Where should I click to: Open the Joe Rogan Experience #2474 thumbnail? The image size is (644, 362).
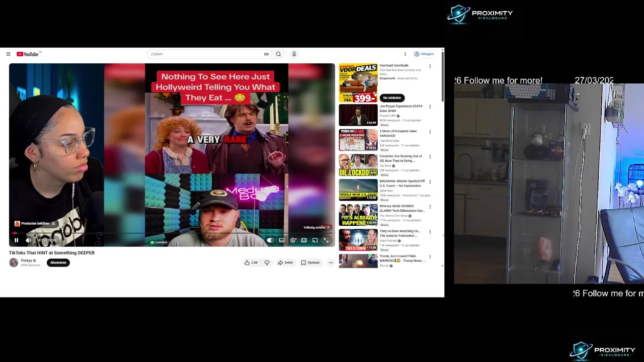click(x=358, y=115)
